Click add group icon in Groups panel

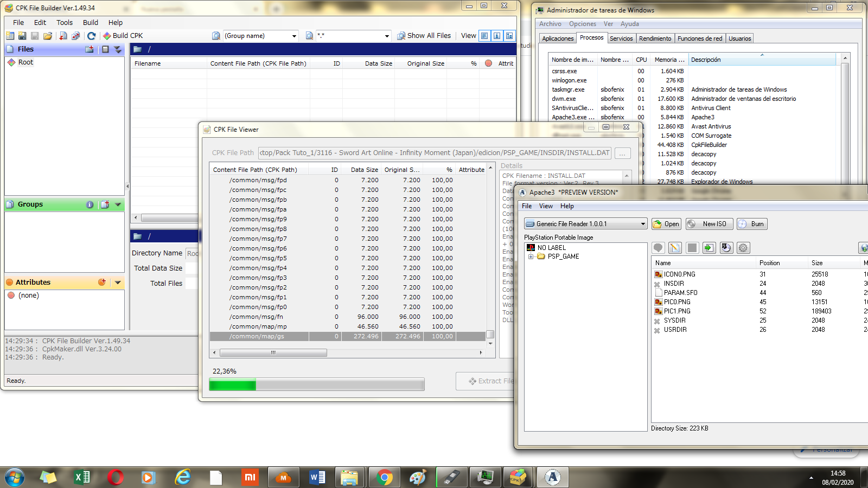(105, 204)
